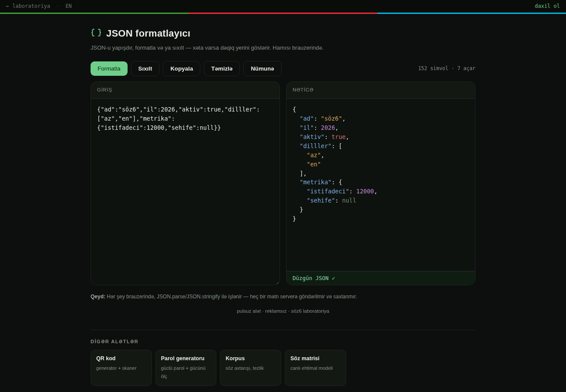
Task: Click the Formatla button
Action: tap(109, 68)
